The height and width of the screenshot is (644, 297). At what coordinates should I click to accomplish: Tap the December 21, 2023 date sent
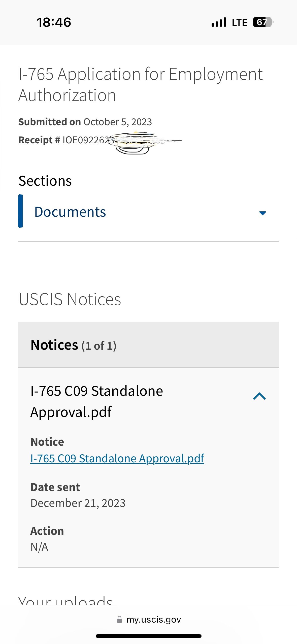[x=78, y=503]
